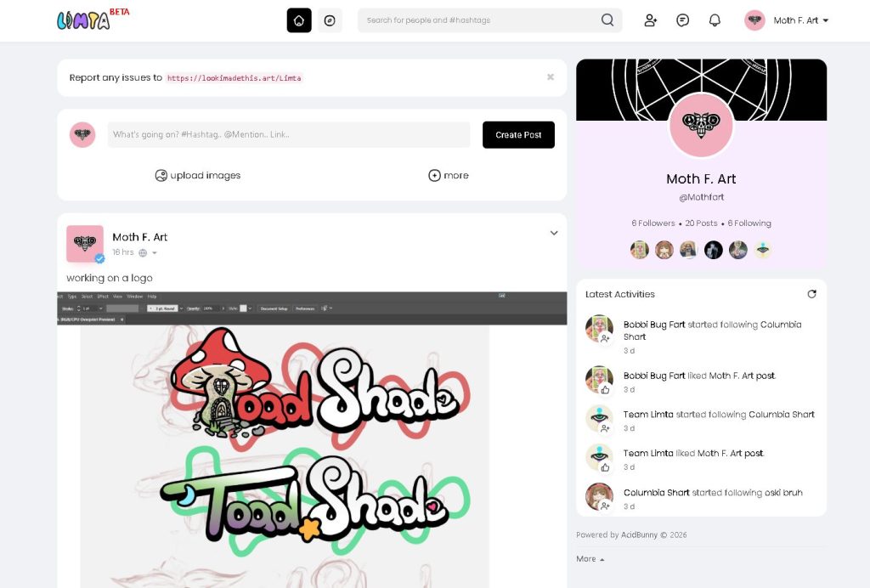Open the messages chat icon

pos(682,20)
